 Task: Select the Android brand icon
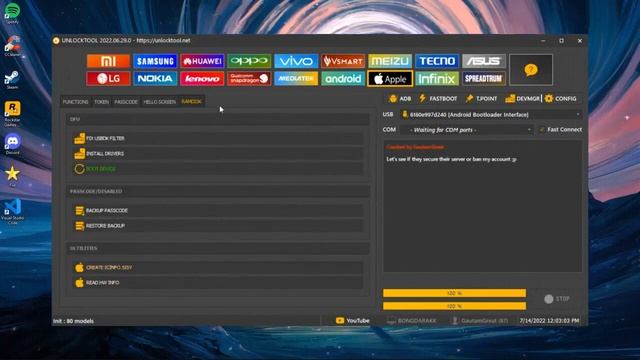[x=343, y=78]
